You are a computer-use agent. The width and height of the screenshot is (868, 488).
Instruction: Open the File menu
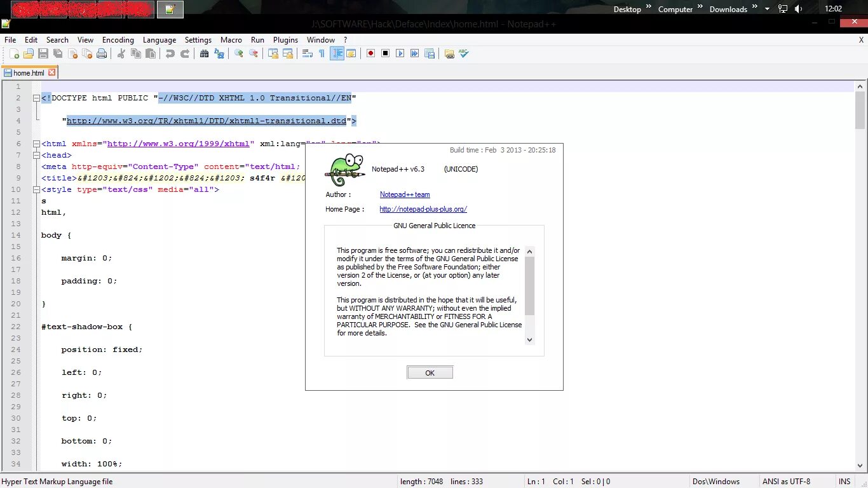(10, 39)
